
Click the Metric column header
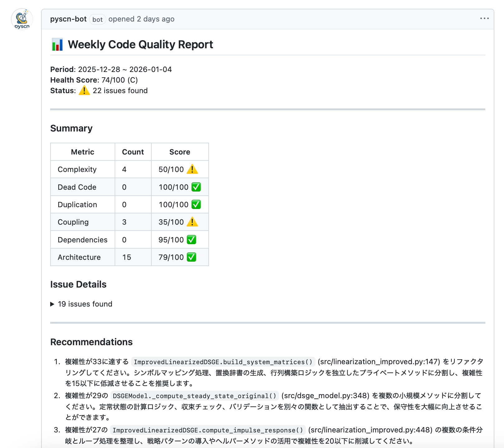tap(83, 152)
